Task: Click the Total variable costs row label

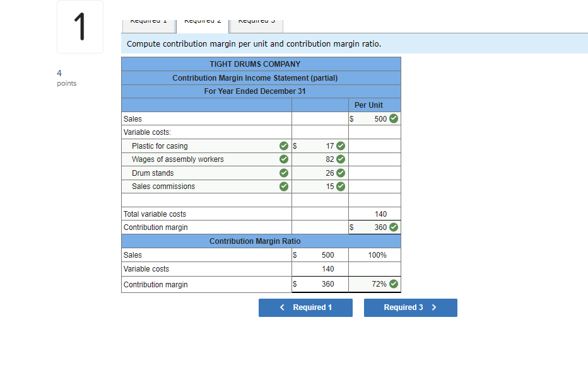Action: 155,214
